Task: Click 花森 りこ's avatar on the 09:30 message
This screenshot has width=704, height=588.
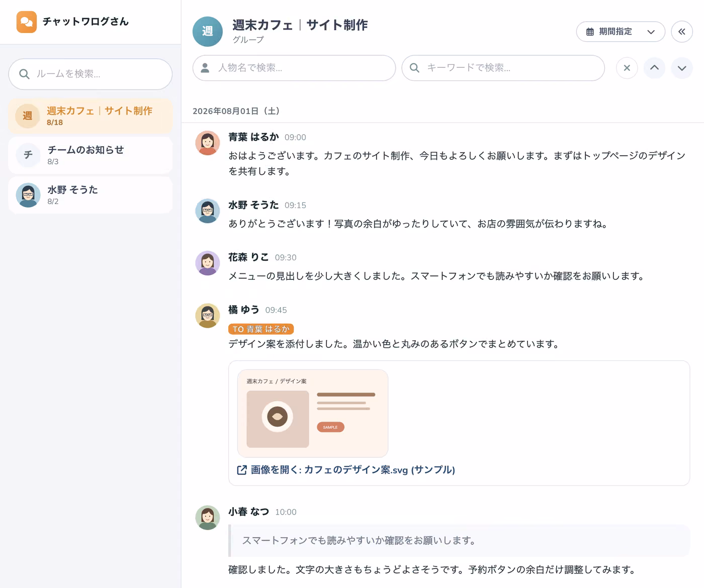Action: click(208, 263)
